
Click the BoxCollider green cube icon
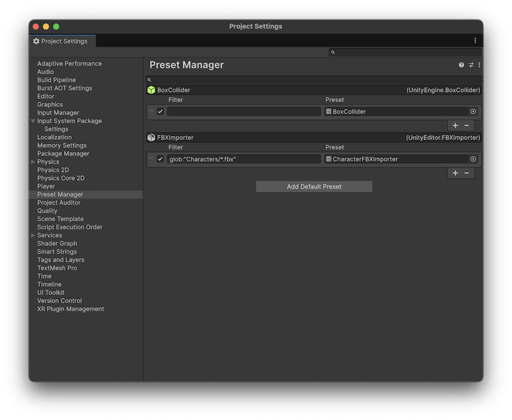point(151,90)
